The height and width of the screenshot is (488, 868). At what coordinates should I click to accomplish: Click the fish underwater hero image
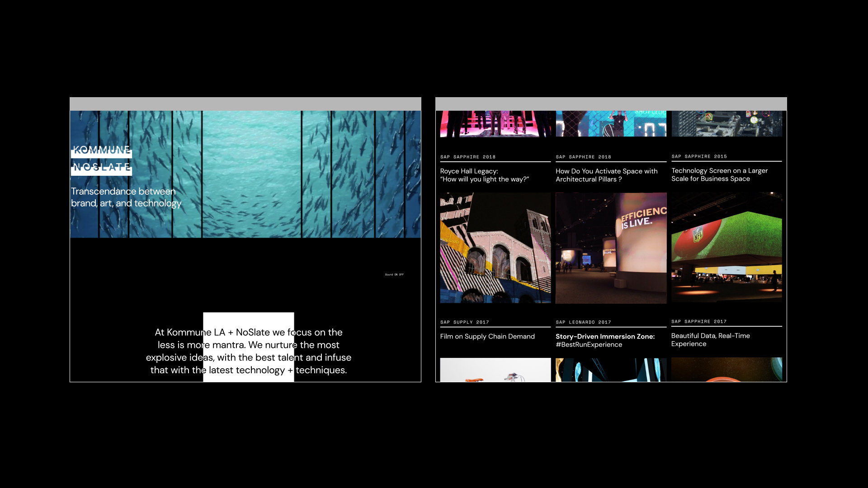(245, 174)
